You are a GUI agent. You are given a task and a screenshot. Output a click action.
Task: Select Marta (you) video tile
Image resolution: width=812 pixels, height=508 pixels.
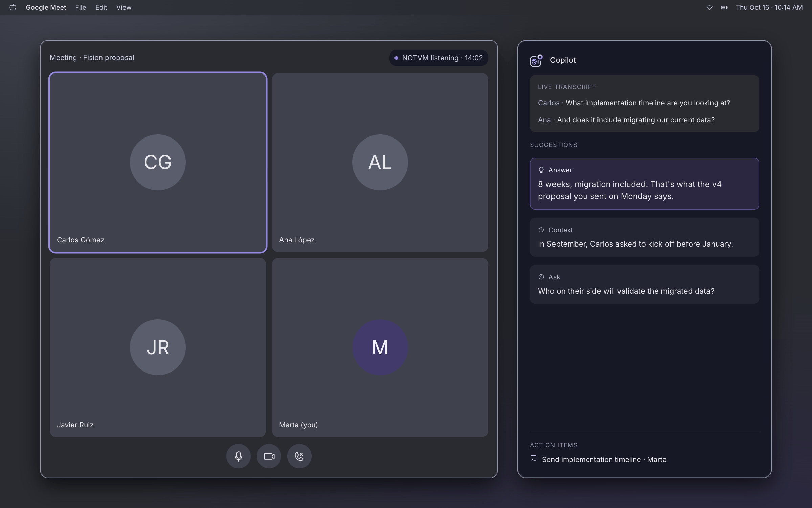click(380, 347)
